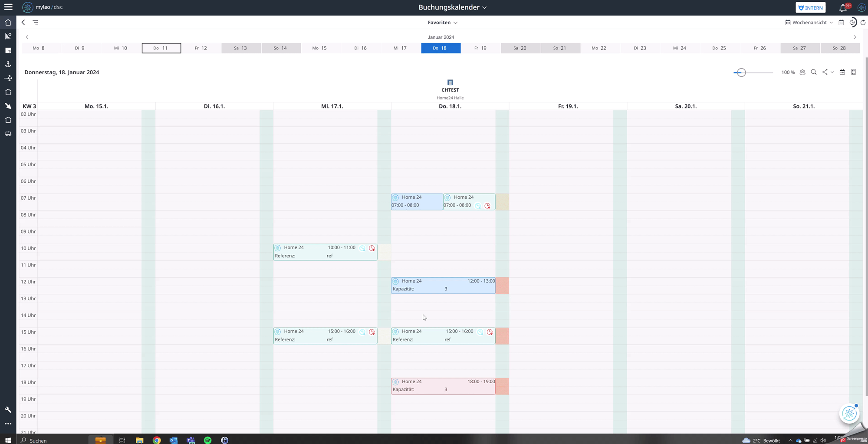Viewport: 868px width, 444px height.
Task: Go to next date range in strip
Action: click(855, 37)
